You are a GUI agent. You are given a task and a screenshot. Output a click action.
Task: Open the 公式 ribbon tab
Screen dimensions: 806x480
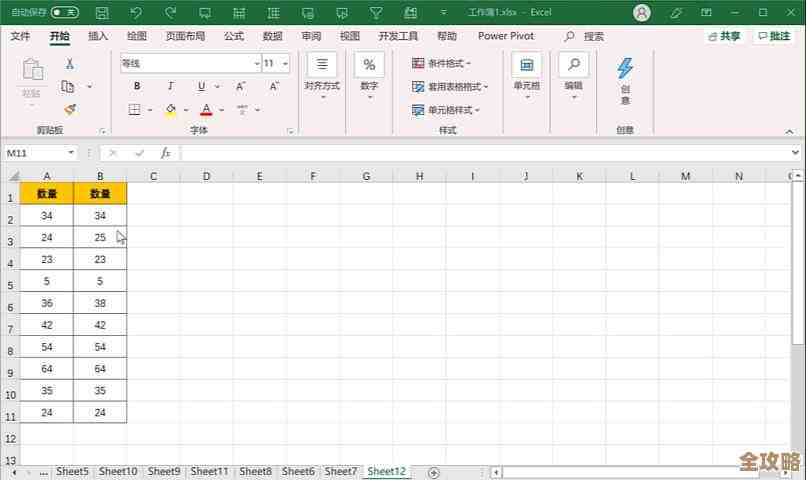coord(233,36)
